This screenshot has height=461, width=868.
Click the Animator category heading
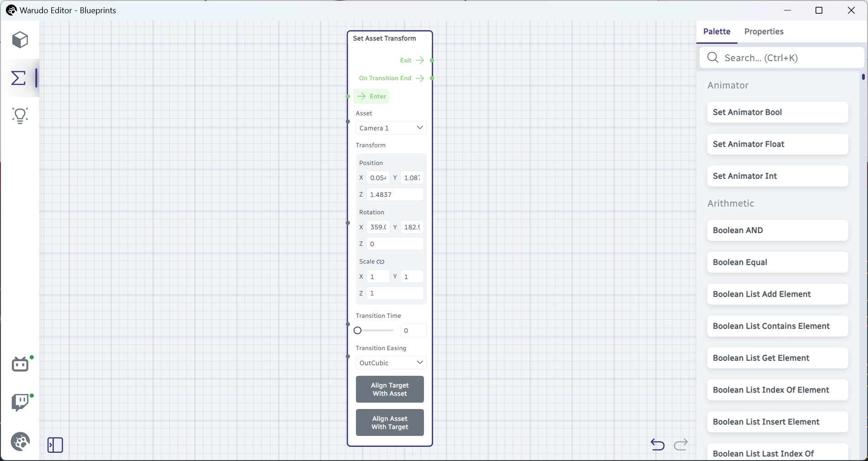728,85
